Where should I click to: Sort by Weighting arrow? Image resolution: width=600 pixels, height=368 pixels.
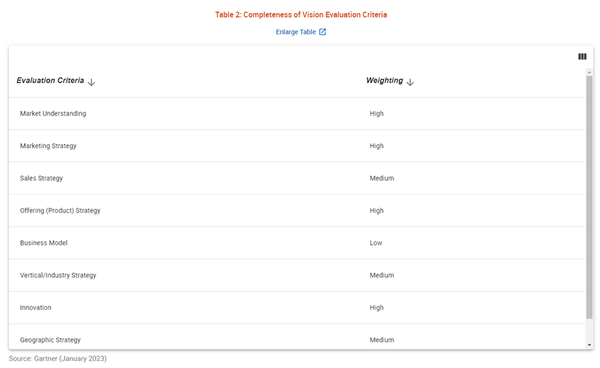(410, 82)
